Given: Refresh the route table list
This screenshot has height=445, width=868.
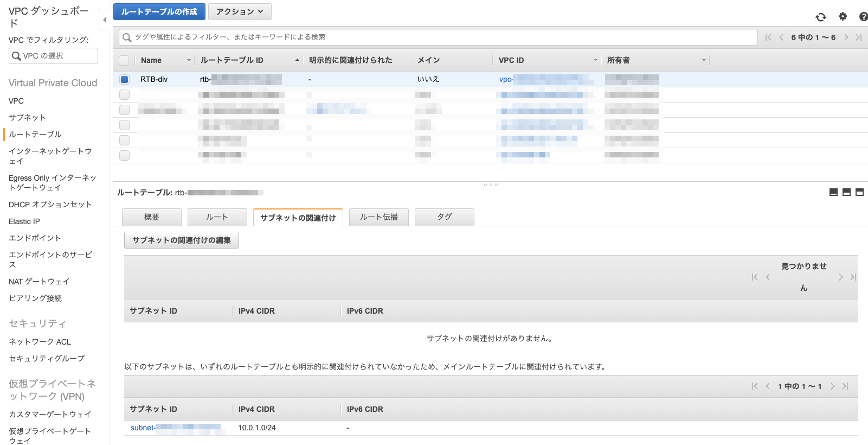Looking at the screenshot, I should 821,17.
